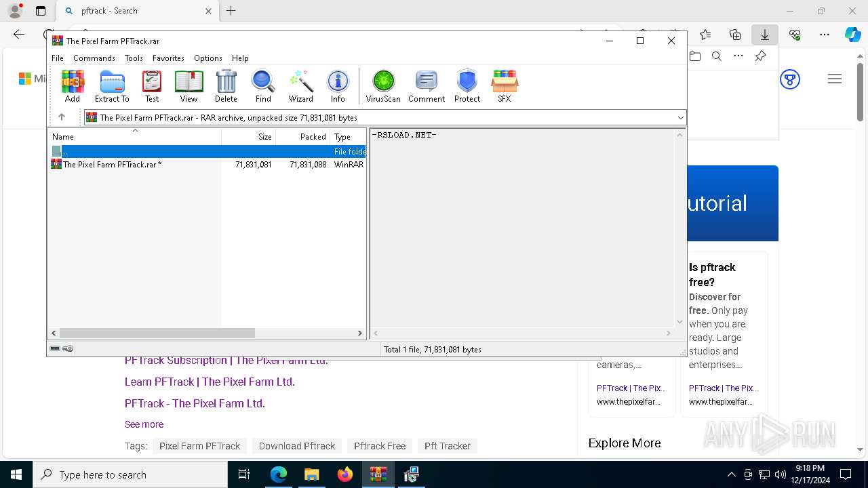This screenshot has width=868, height=488.
Task: Open the Help menu
Action: click(240, 58)
